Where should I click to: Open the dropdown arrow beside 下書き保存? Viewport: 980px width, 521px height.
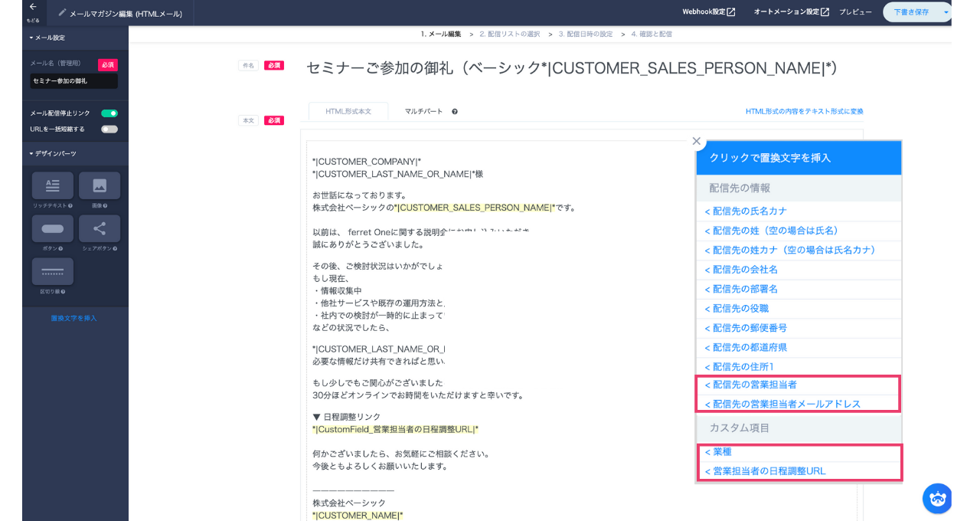[x=946, y=12]
